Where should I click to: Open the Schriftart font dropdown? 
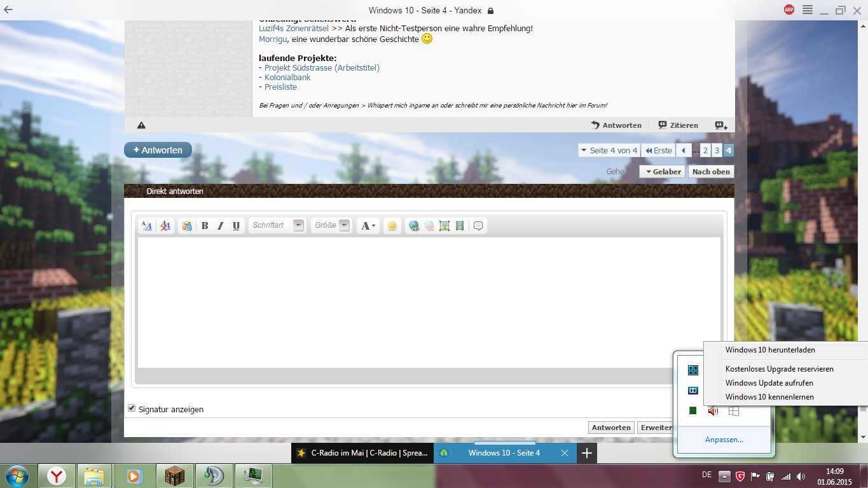point(278,225)
